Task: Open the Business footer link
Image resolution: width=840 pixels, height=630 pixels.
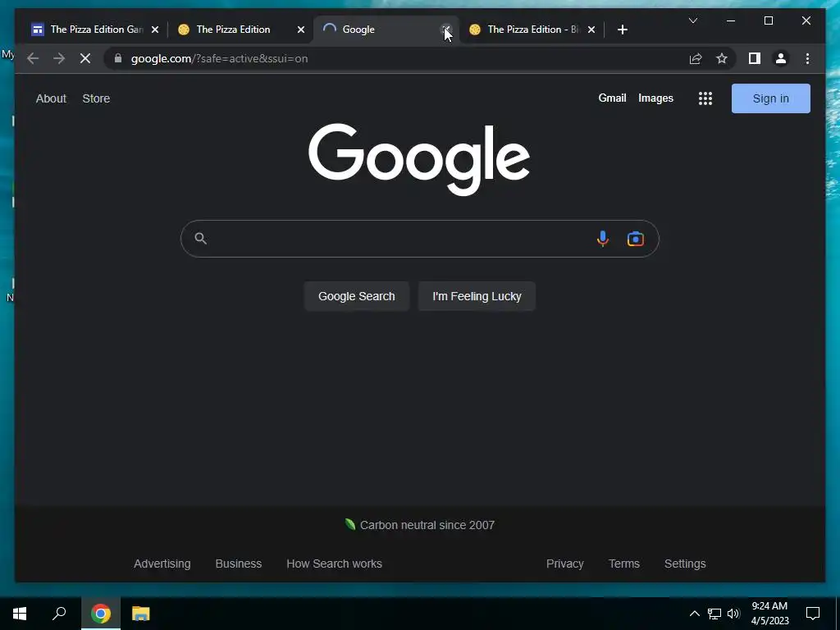Action: click(239, 564)
